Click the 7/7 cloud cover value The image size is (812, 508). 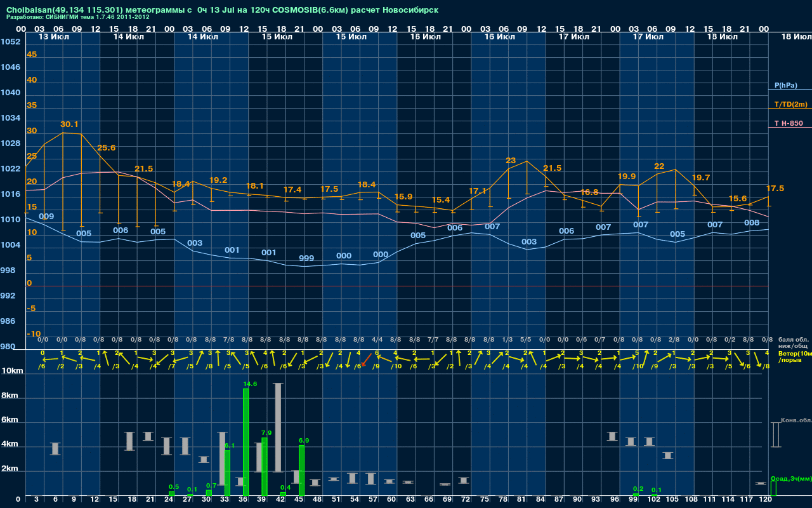tap(433, 340)
